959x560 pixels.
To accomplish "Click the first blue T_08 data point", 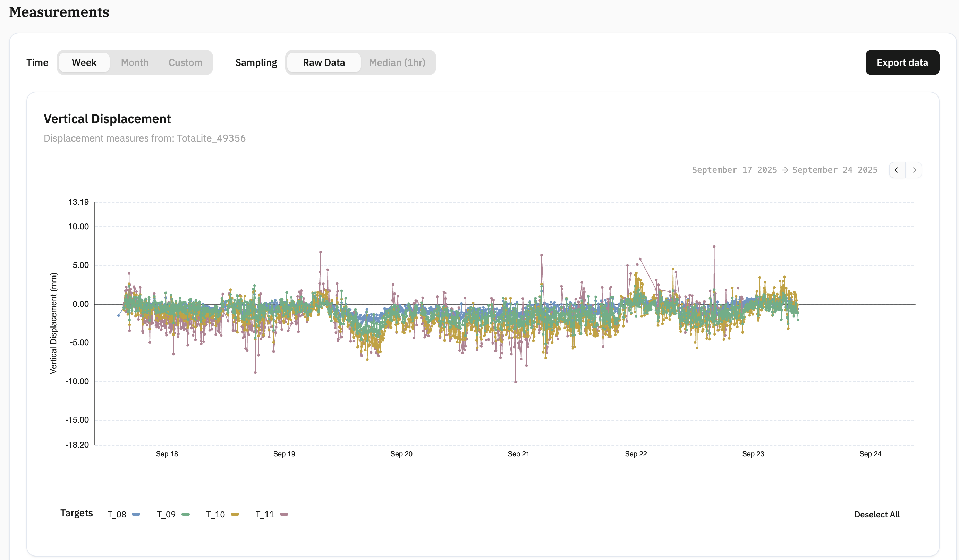I will [x=118, y=315].
